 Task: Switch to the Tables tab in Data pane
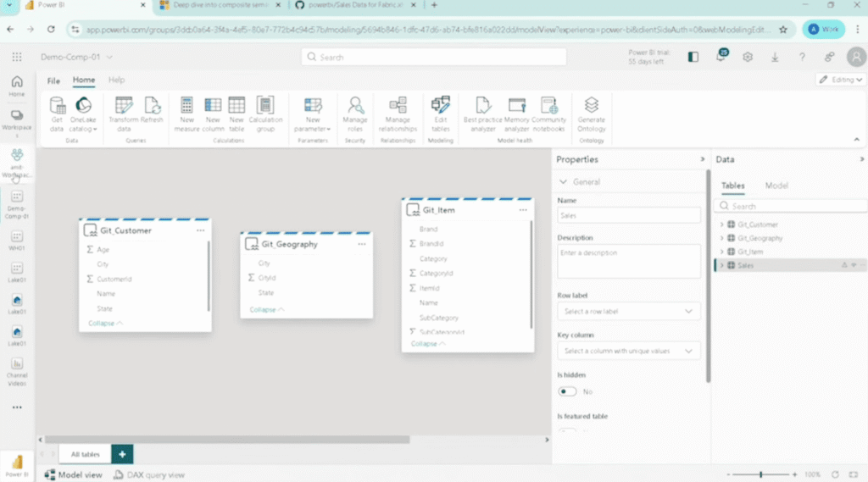coord(732,186)
